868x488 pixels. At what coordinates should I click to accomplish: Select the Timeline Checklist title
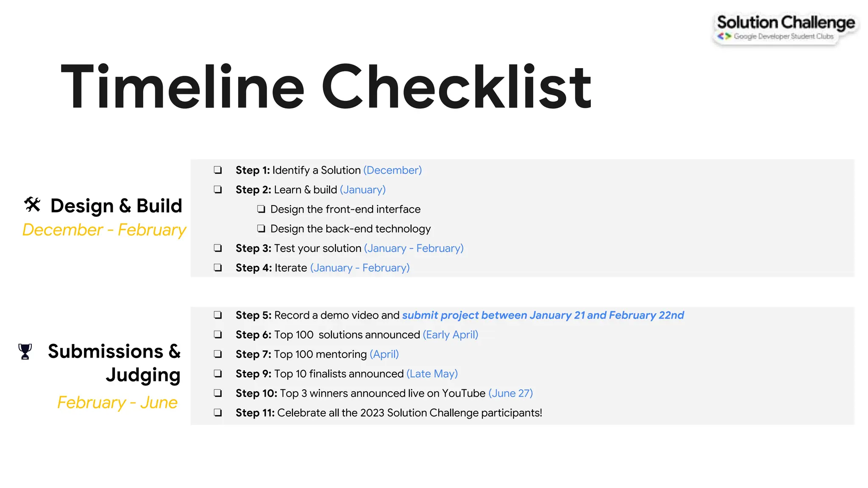tap(325, 87)
